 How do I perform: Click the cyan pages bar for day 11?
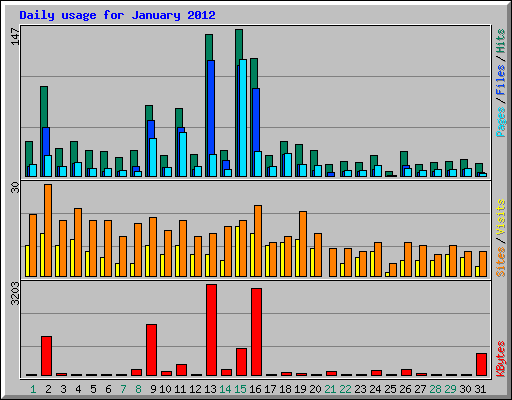(183, 154)
